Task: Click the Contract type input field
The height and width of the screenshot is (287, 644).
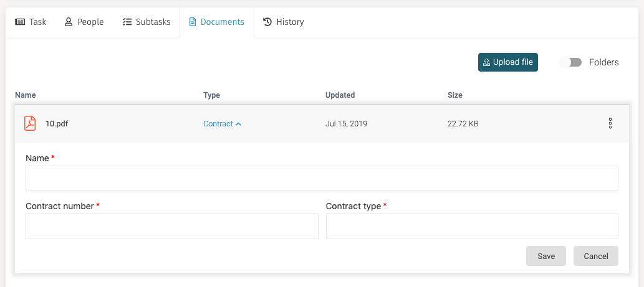Action: (472, 226)
